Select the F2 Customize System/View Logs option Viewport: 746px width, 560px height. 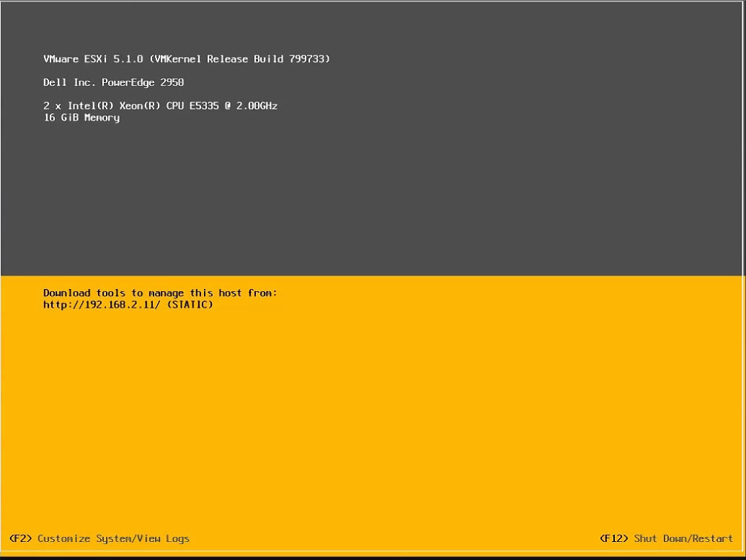[99, 538]
